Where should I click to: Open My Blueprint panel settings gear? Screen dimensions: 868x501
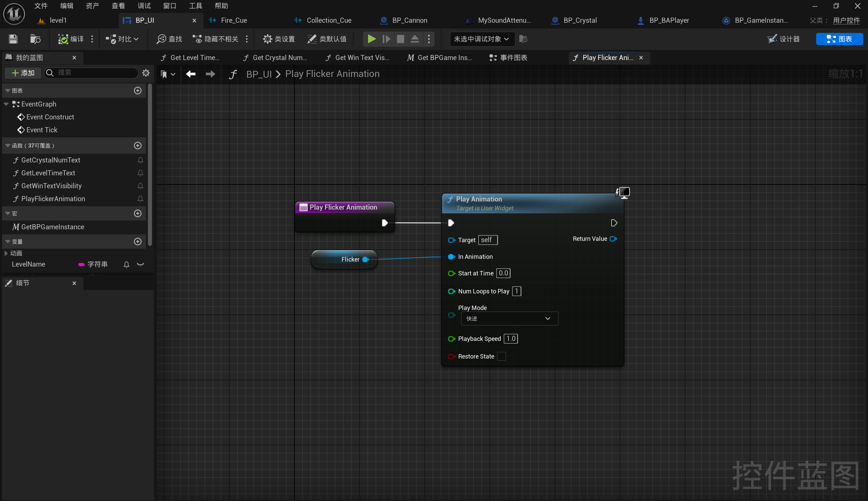coord(146,73)
